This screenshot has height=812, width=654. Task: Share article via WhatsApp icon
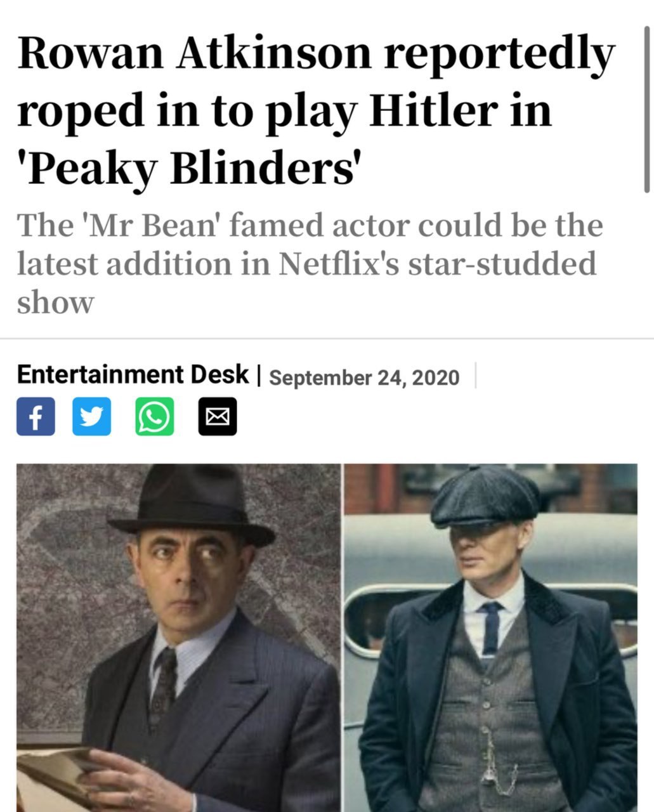tap(155, 416)
